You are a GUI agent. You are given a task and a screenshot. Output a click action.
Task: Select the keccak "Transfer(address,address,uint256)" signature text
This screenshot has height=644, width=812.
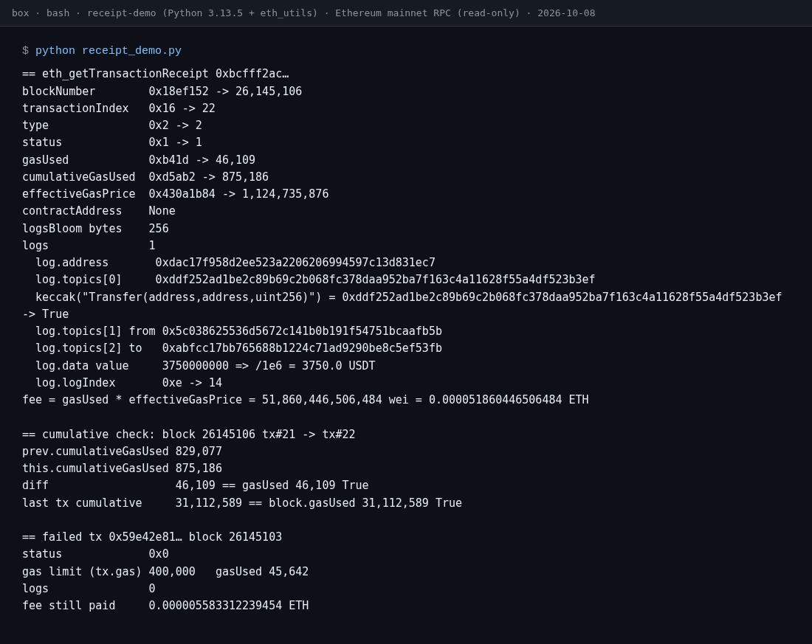(199, 297)
